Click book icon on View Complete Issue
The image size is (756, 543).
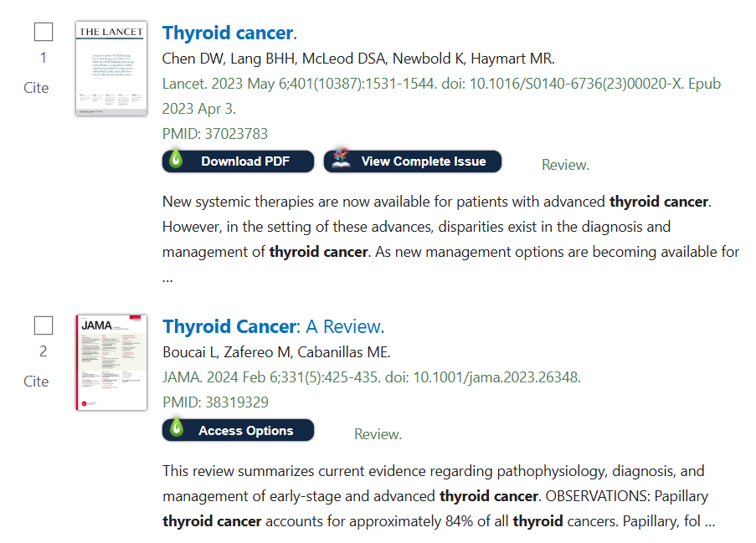point(341,158)
